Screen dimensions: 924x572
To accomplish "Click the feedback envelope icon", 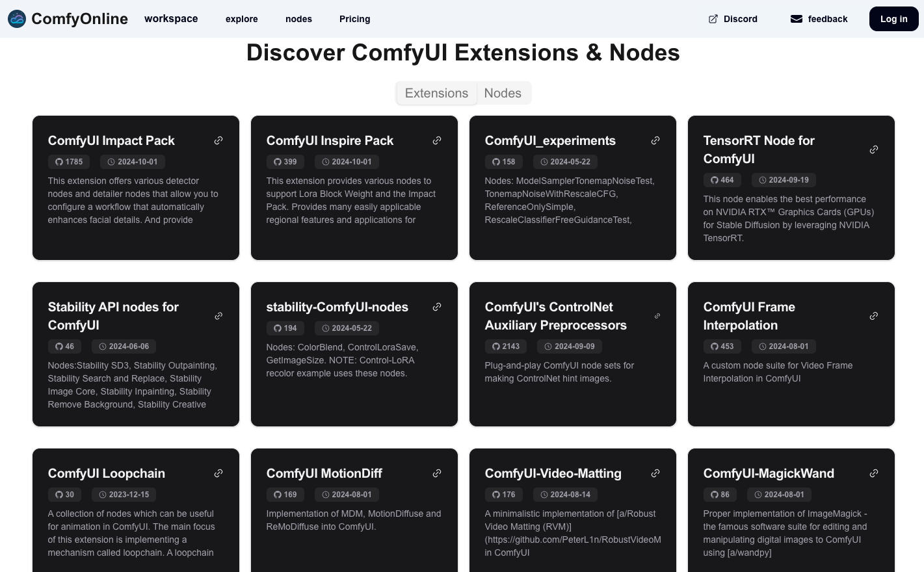I will point(797,19).
